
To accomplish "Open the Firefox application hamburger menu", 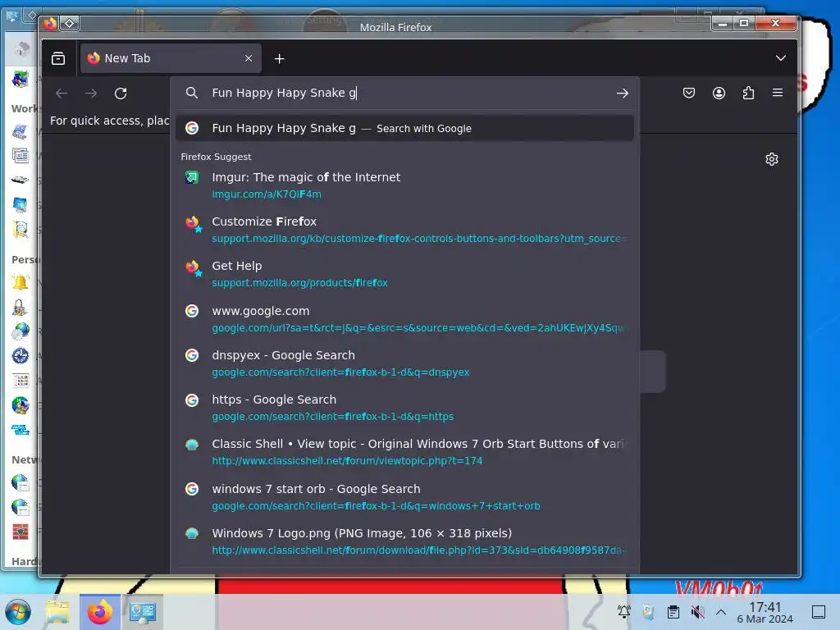I will pos(778,93).
